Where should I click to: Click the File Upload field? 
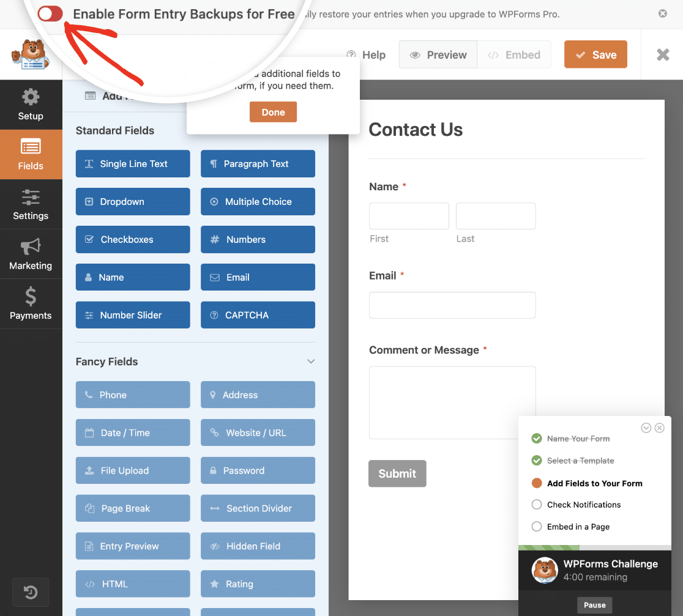pos(133,470)
